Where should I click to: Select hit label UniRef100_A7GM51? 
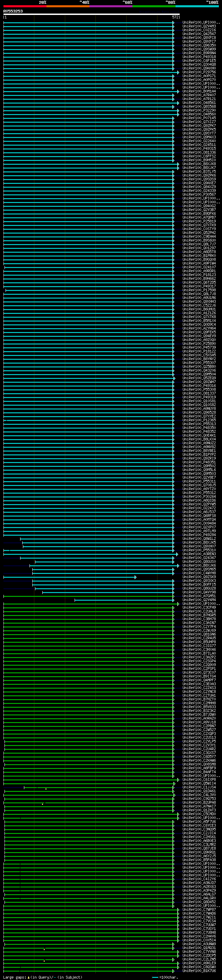[199, 596]
